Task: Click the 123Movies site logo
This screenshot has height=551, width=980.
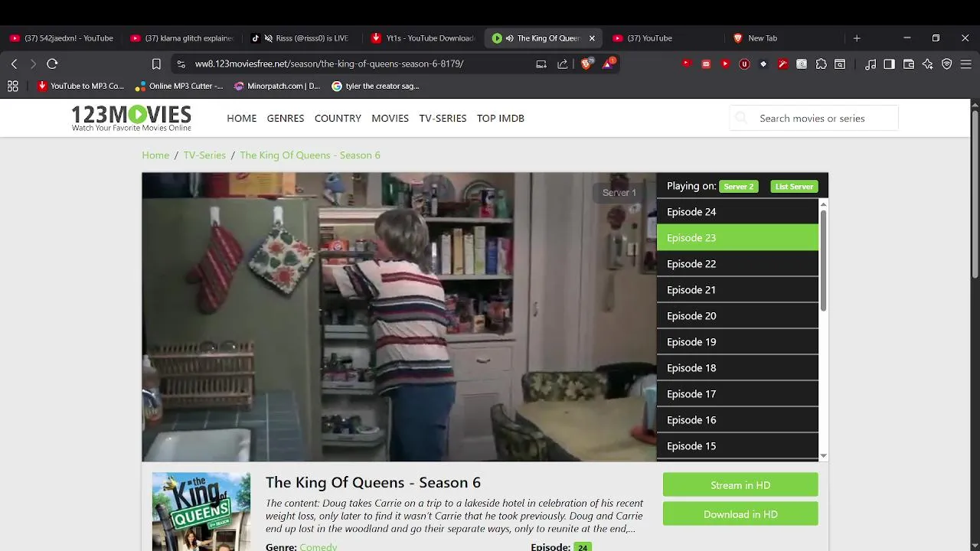Action: [131, 118]
